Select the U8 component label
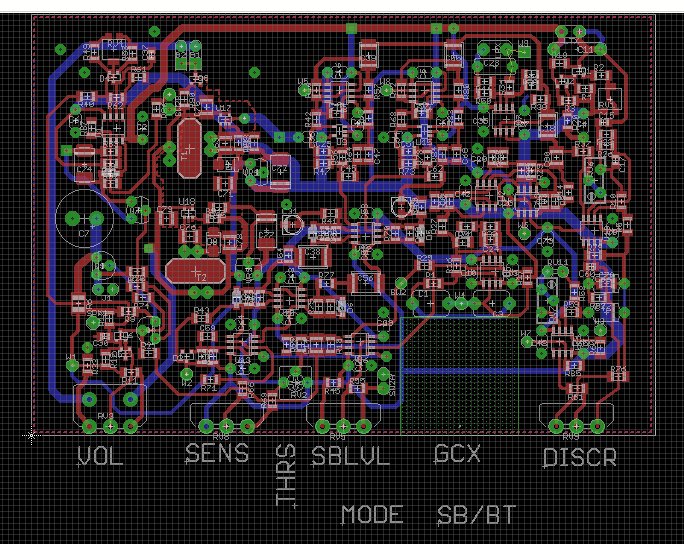The width and height of the screenshot is (684, 544). click(x=384, y=82)
